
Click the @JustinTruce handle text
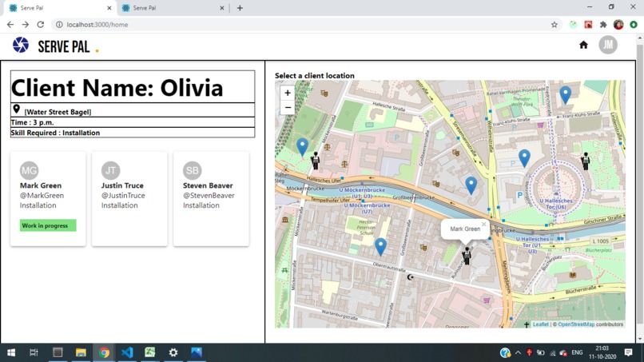pyautogui.click(x=123, y=196)
